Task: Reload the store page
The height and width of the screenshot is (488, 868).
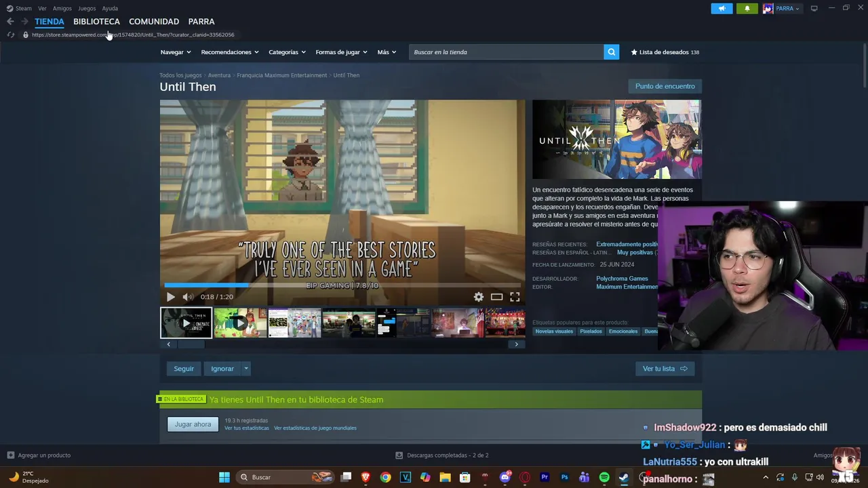Action: point(10,35)
